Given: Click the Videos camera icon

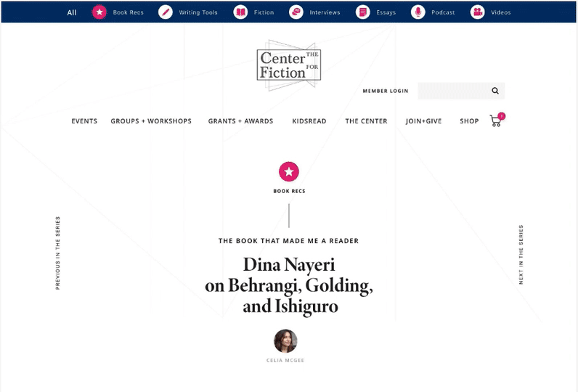Looking at the screenshot, I should 477,12.
